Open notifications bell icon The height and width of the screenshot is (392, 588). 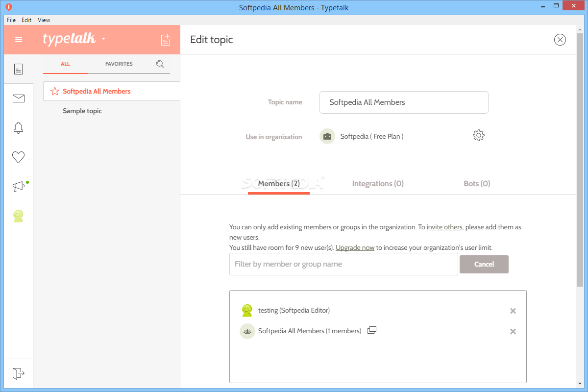(19, 128)
